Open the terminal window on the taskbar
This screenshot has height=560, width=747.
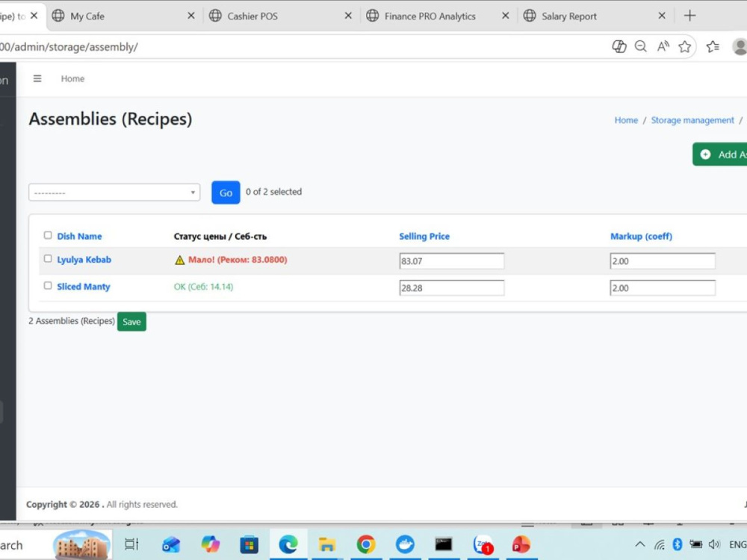tap(444, 544)
